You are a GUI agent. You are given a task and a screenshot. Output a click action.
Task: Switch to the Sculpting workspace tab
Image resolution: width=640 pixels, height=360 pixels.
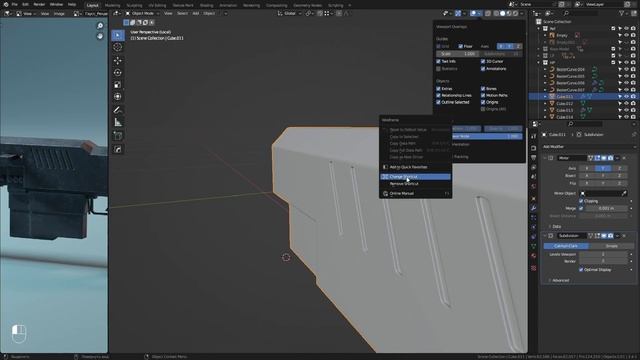click(x=134, y=5)
